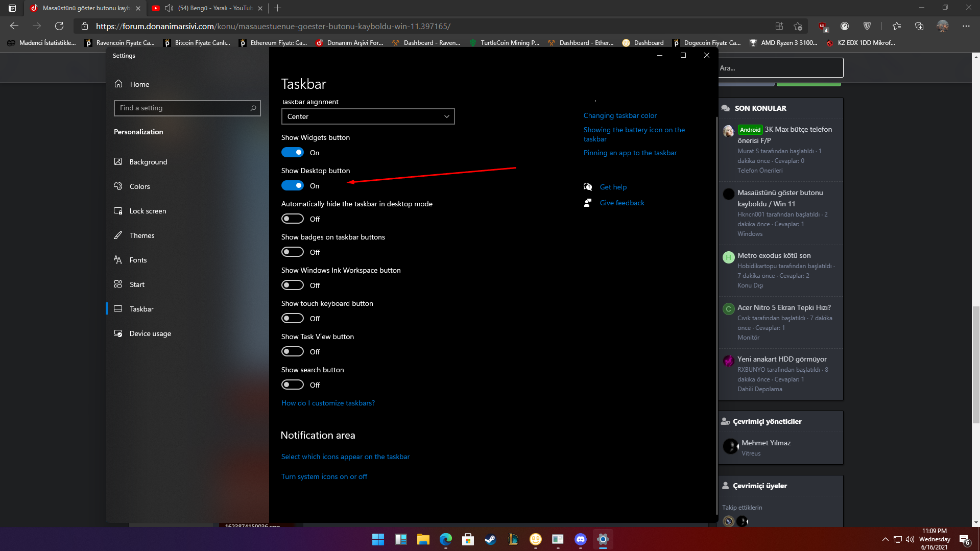
Task: Enable Windows Ink Workspace button toggle
Action: point(293,285)
